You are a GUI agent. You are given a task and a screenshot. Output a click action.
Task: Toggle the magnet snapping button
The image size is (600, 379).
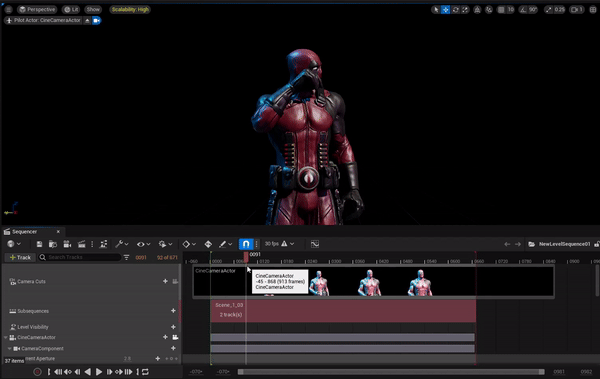246,244
